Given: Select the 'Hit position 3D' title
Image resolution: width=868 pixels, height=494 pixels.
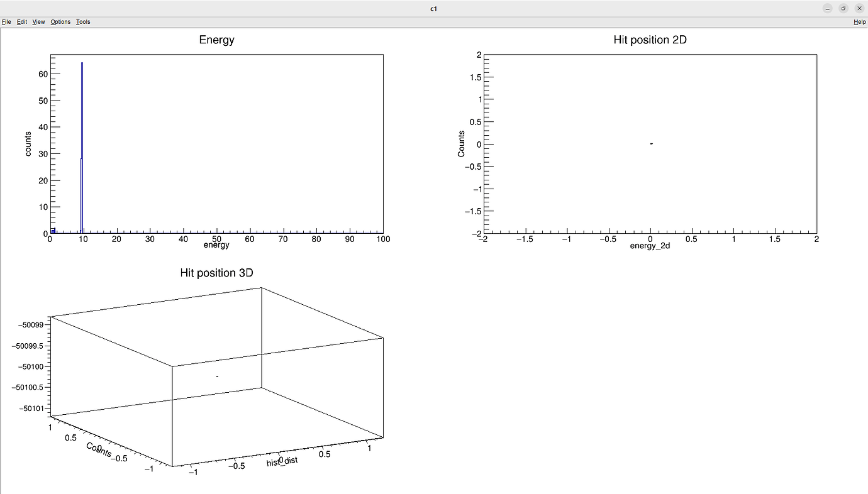Looking at the screenshot, I should click(x=216, y=273).
